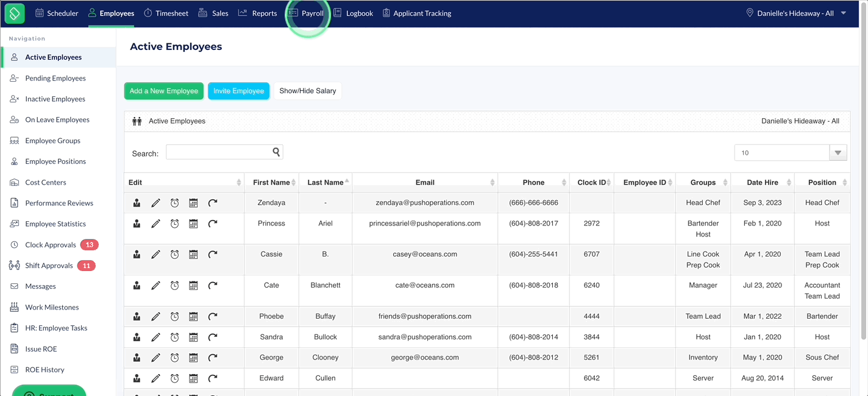Sort table by Clock ID column
Image resolution: width=868 pixels, height=396 pixels.
click(592, 183)
